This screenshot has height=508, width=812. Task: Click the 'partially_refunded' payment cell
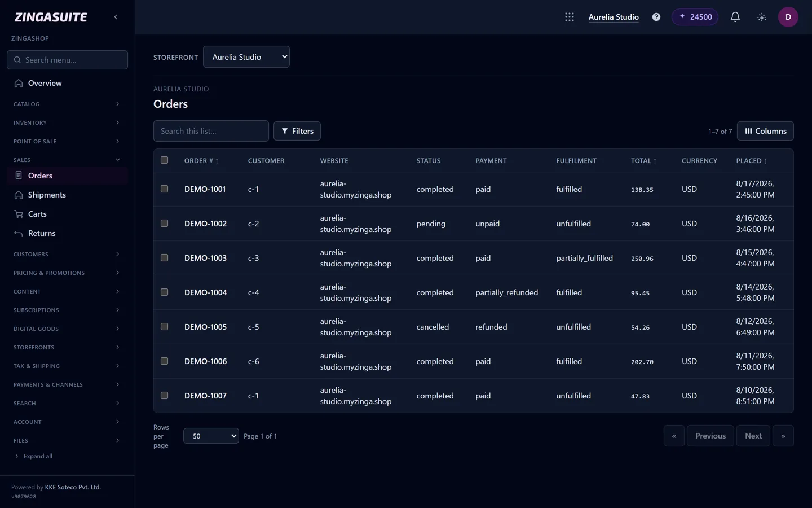pos(506,292)
